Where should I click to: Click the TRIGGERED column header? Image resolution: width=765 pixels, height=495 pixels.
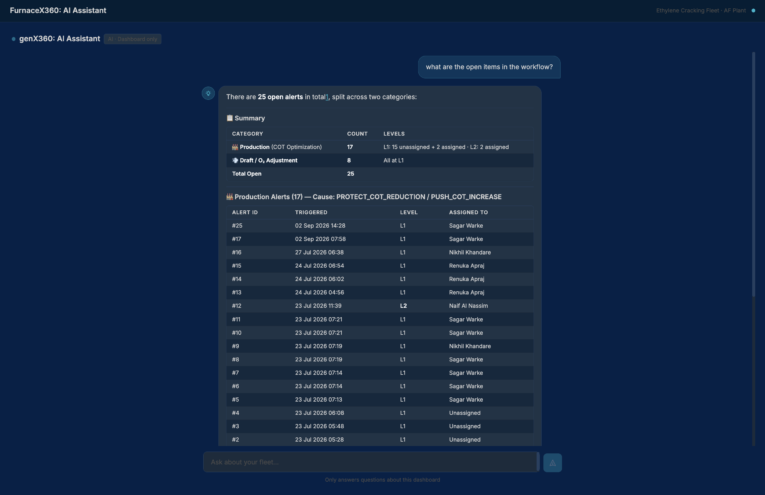(x=311, y=212)
